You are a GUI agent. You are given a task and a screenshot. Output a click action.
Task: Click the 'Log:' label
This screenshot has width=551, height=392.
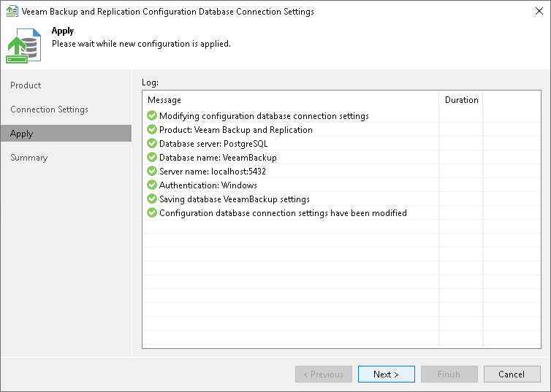150,82
